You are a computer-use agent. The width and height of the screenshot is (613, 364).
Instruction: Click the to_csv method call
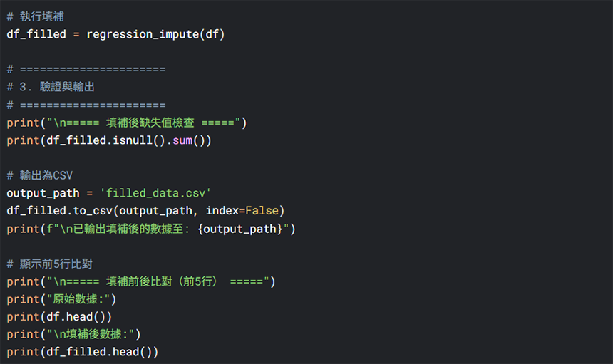pyautogui.click(x=93, y=211)
